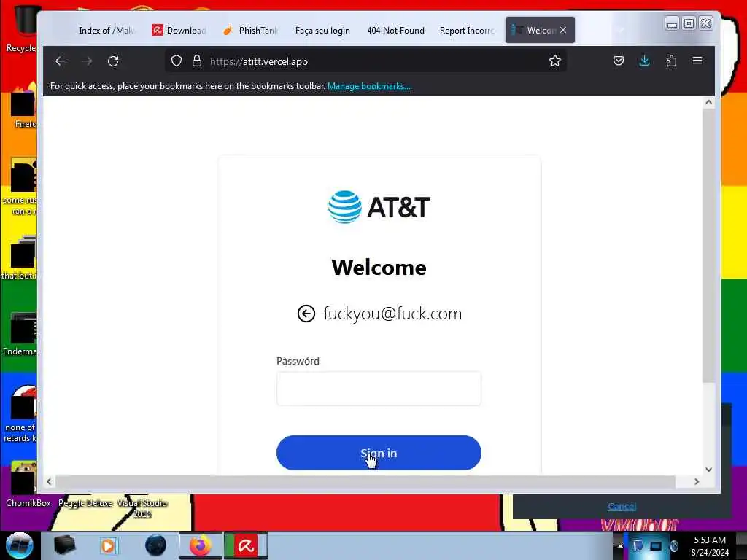Click the Sign in button
The height and width of the screenshot is (560, 747).
(379, 453)
